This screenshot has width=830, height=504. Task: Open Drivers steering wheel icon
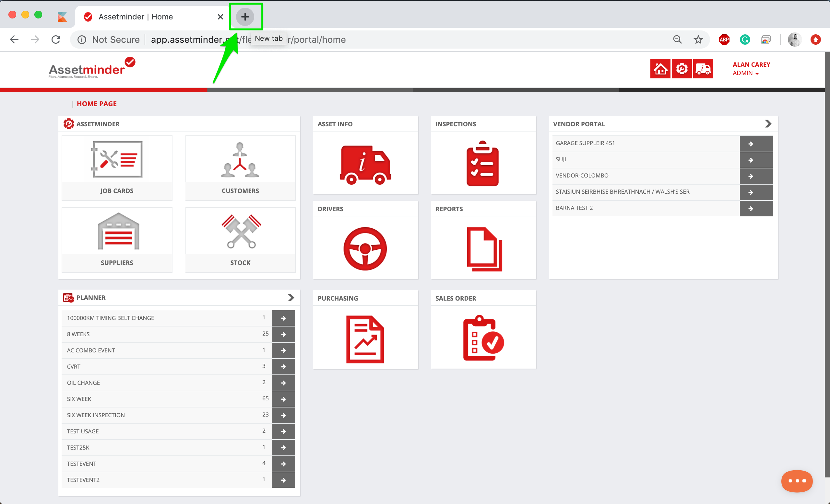(x=365, y=249)
